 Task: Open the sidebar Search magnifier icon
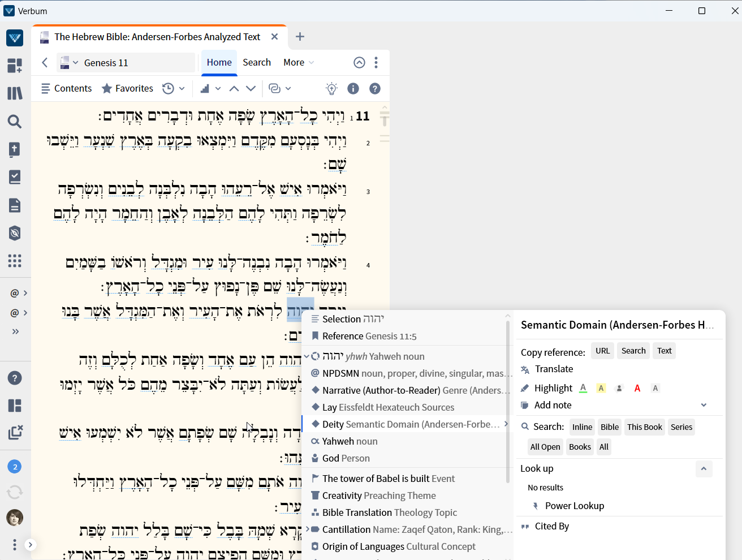pyautogui.click(x=15, y=121)
